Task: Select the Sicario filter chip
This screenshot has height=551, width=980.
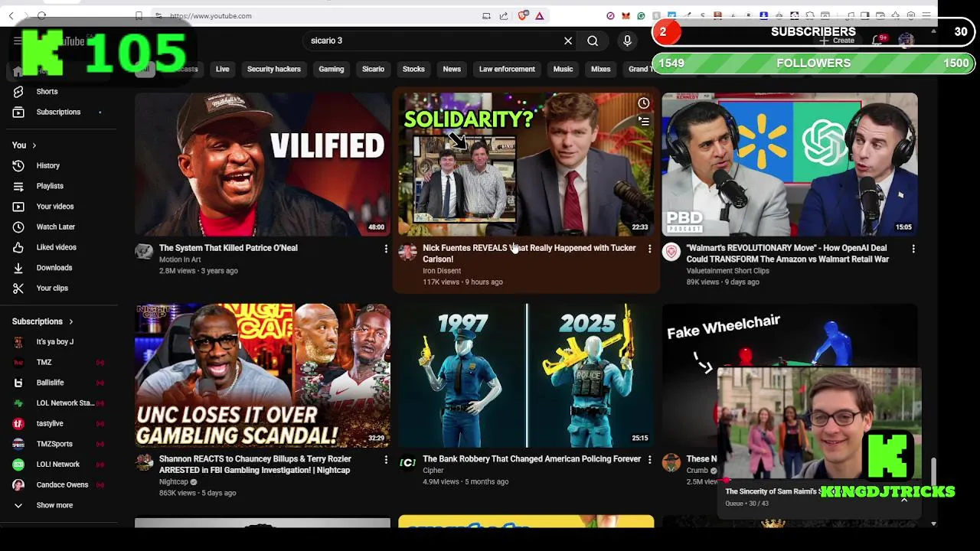Action: [373, 69]
